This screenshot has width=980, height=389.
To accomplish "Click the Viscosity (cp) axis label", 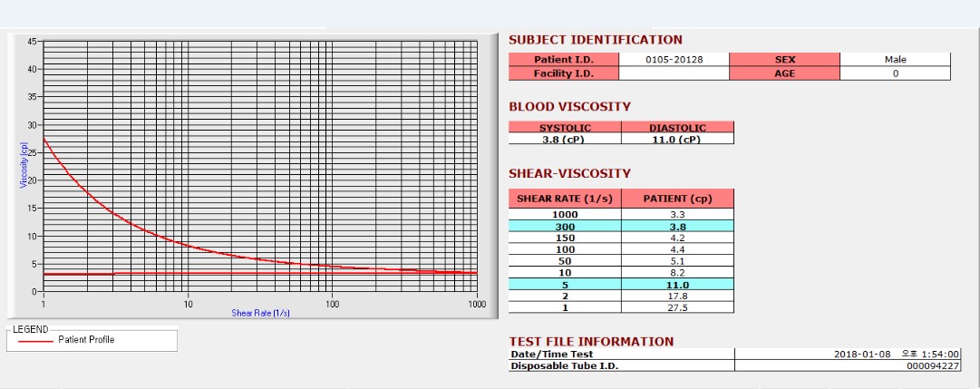I will [24, 165].
